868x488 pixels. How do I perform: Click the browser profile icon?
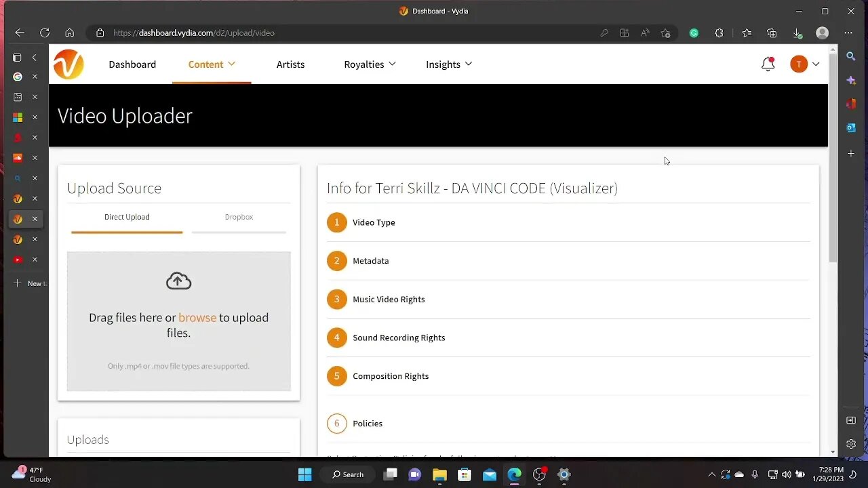pyautogui.click(x=823, y=33)
